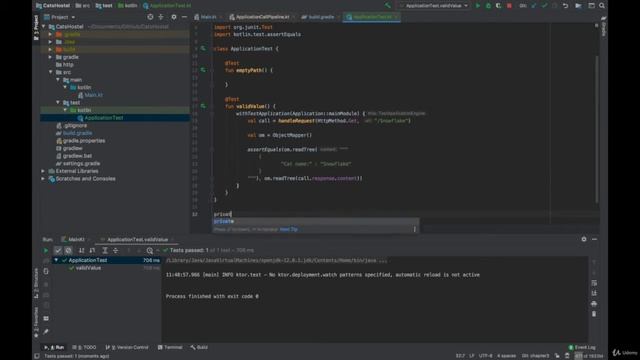640x360 pixels.
Task: Run with coverage icon in top toolbar
Action: [x=498, y=6]
